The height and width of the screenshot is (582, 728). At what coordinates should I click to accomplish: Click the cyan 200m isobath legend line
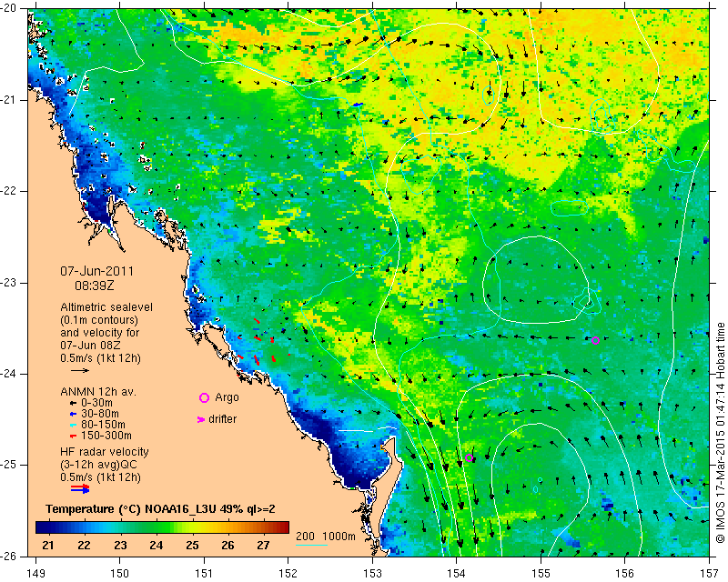[311, 545]
